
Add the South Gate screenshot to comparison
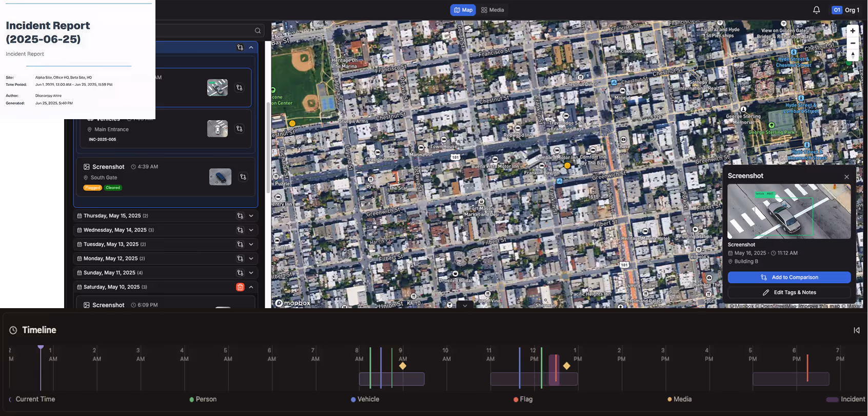pyautogui.click(x=243, y=177)
